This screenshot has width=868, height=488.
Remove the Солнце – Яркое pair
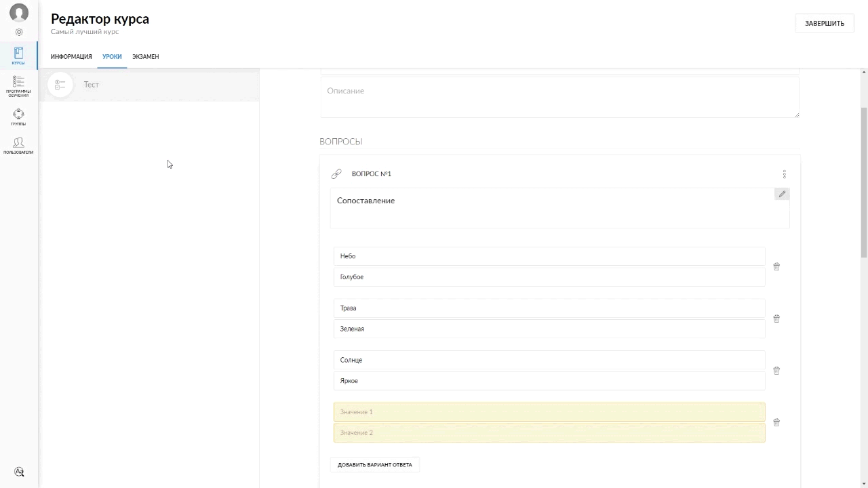click(776, 371)
